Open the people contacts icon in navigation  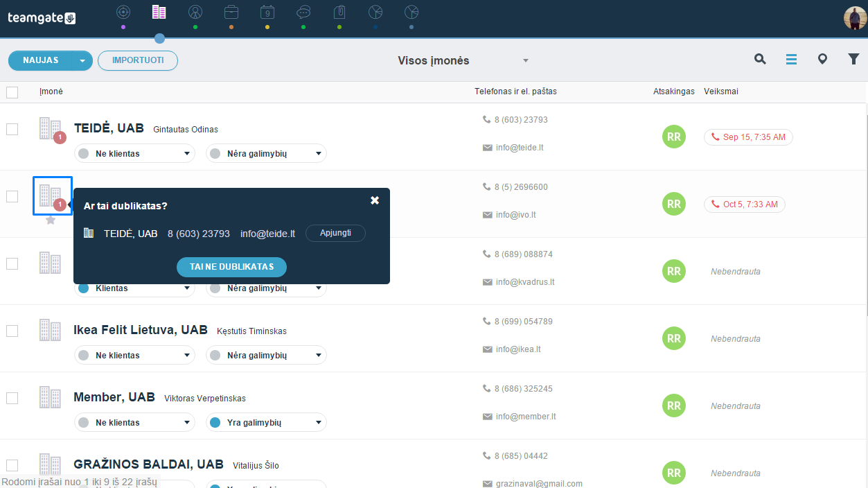195,12
